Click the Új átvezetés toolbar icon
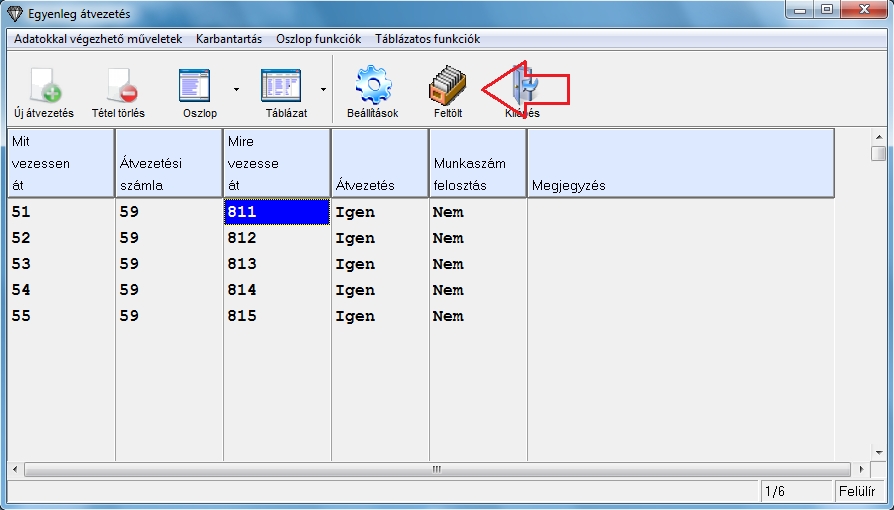 tap(44, 87)
